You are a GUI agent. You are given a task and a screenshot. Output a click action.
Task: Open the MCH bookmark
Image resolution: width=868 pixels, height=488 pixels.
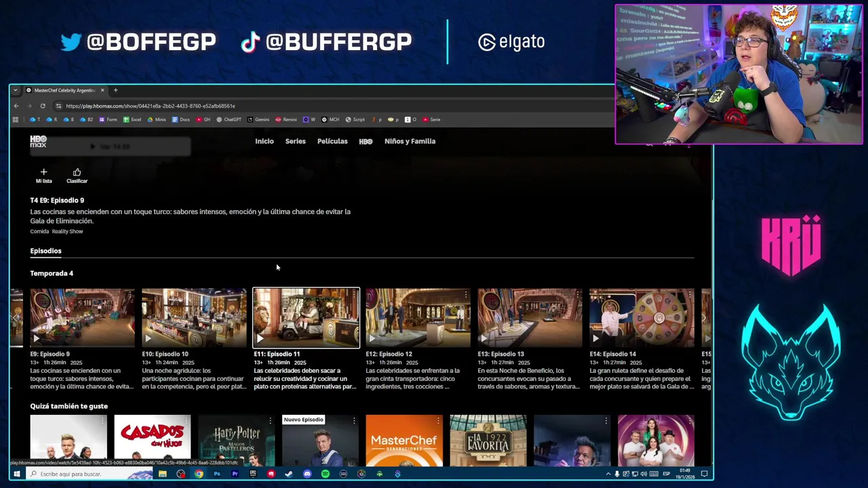point(330,119)
